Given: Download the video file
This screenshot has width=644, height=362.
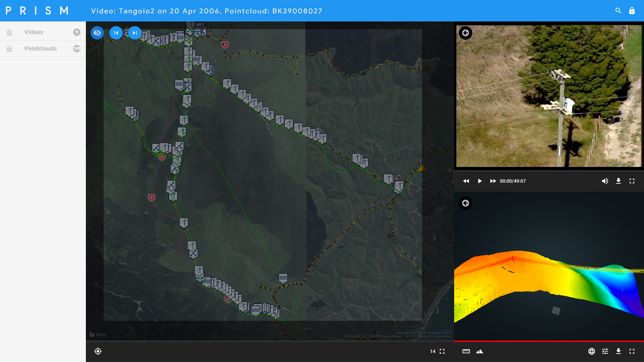Looking at the screenshot, I should tap(618, 181).
